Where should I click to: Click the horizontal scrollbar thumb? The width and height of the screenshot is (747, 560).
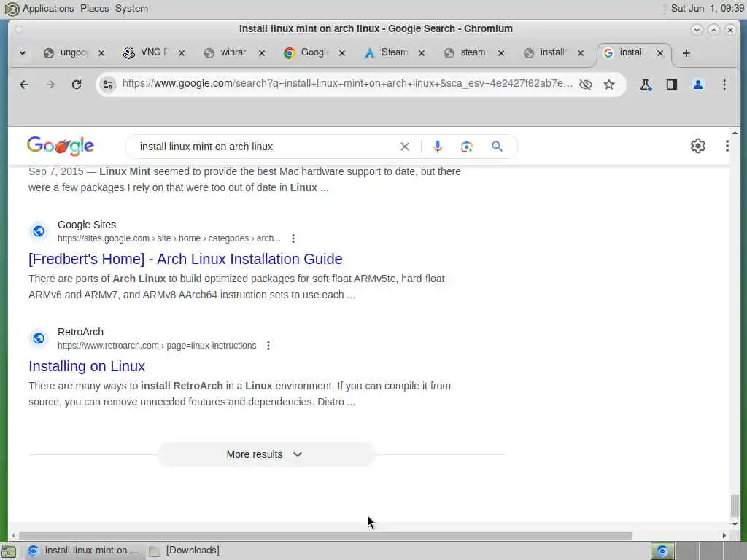coord(325,536)
